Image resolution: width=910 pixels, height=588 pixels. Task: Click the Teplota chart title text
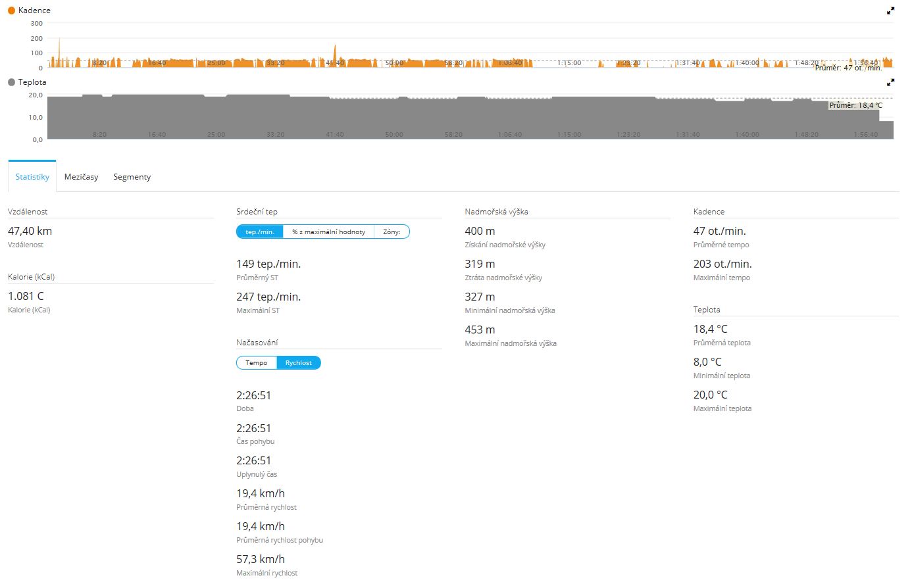(x=32, y=82)
